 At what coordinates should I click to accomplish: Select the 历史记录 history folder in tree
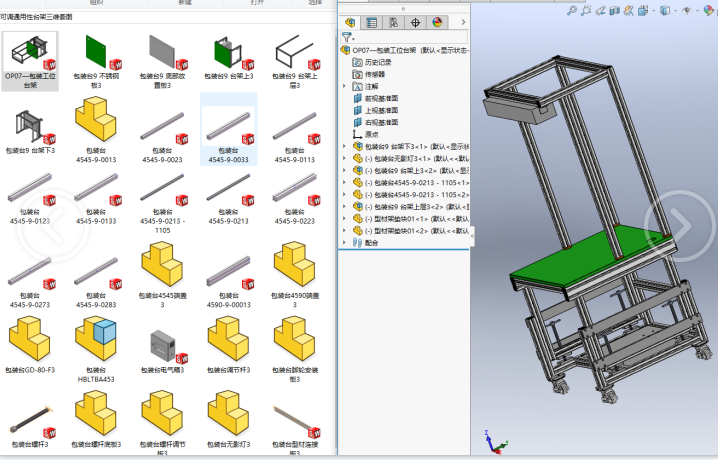[372, 62]
